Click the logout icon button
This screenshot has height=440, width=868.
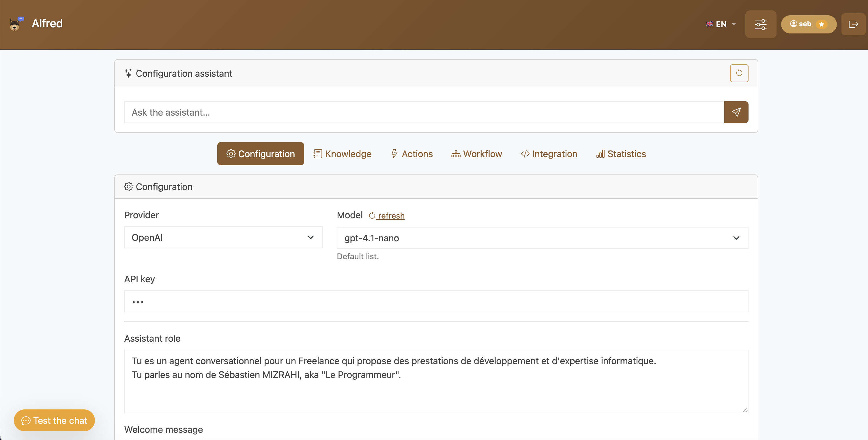[853, 24]
